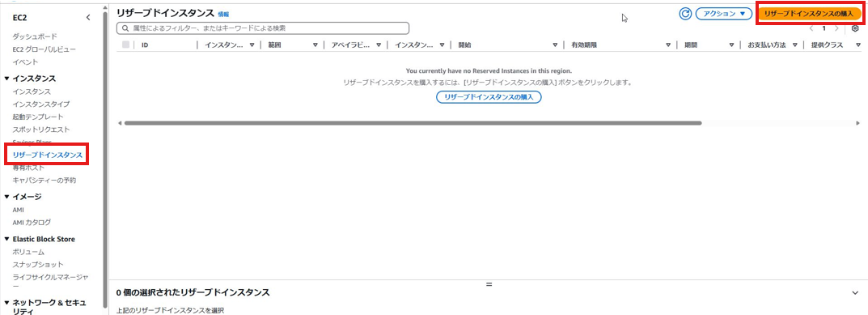
Task: Sort by the 有効期限 column arrow
Action: 668,45
